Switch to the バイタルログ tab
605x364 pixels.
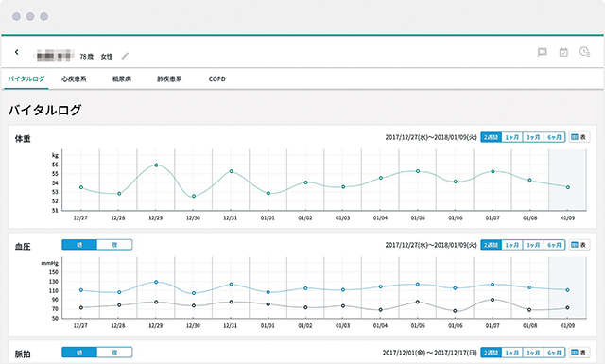tap(26, 78)
